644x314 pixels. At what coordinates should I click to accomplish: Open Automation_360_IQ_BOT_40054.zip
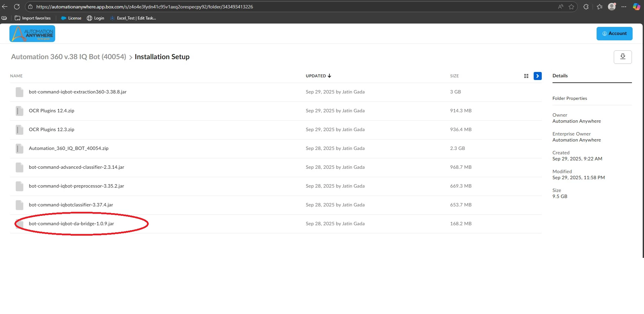point(69,148)
